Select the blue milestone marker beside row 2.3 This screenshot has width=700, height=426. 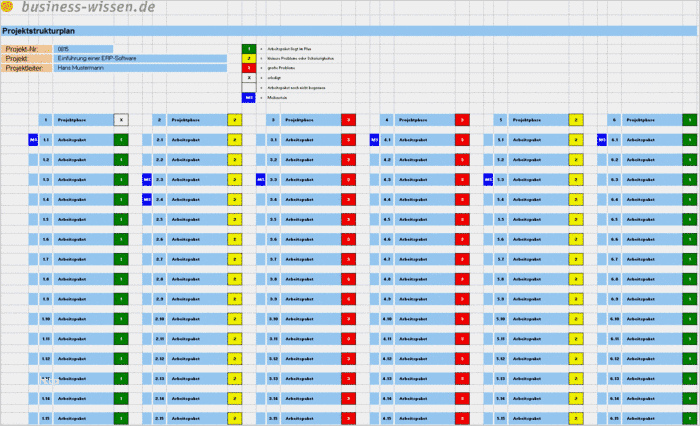click(x=147, y=180)
